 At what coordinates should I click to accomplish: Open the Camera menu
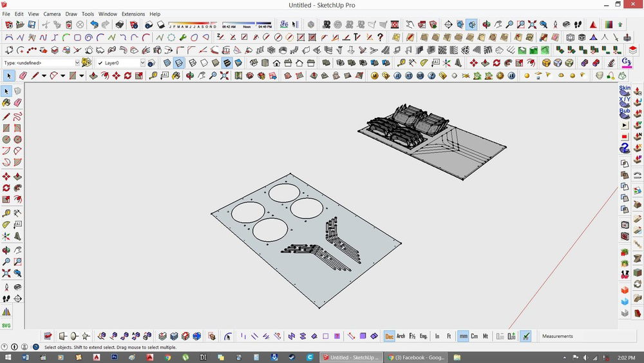coord(52,14)
